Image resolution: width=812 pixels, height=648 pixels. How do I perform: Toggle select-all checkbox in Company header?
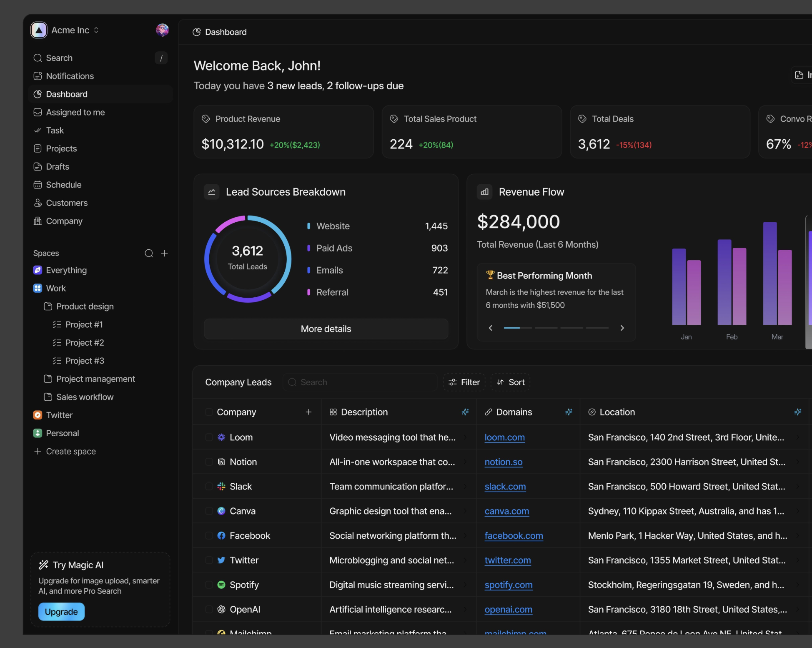tap(209, 412)
